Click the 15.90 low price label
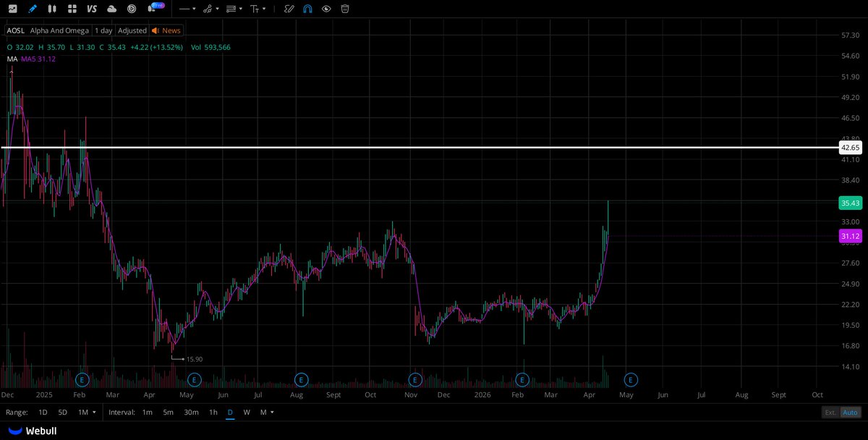 (x=195, y=359)
